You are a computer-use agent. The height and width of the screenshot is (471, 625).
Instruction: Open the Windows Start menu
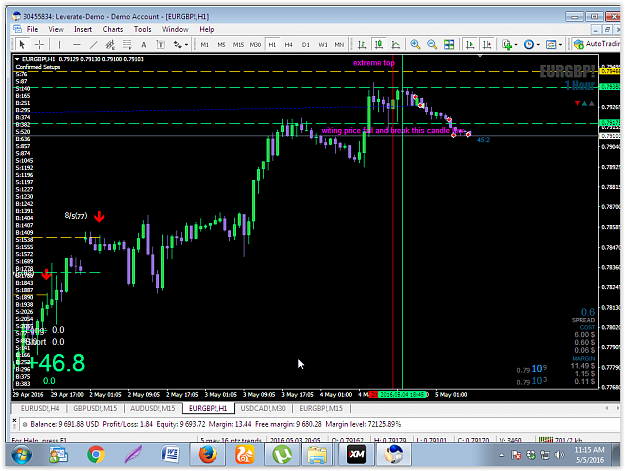click(x=22, y=455)
